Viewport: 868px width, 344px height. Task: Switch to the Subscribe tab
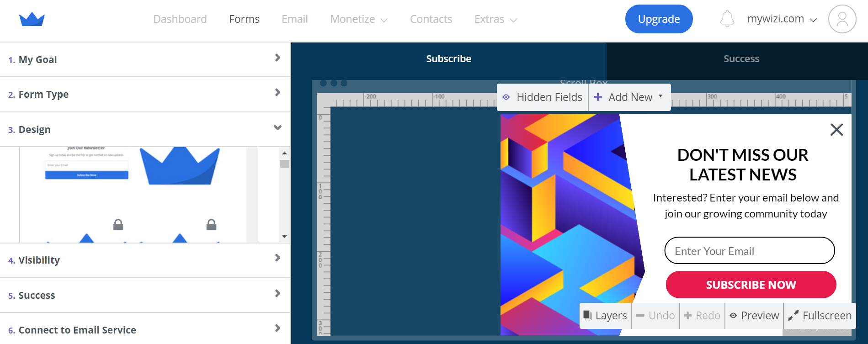point(449,59)
